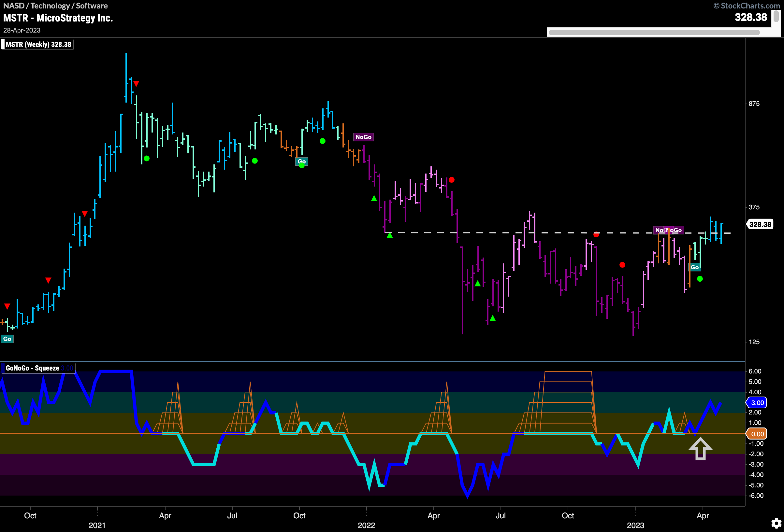
Task: Click the 2021 year label on time axis
Action: [x=97, y=525]
